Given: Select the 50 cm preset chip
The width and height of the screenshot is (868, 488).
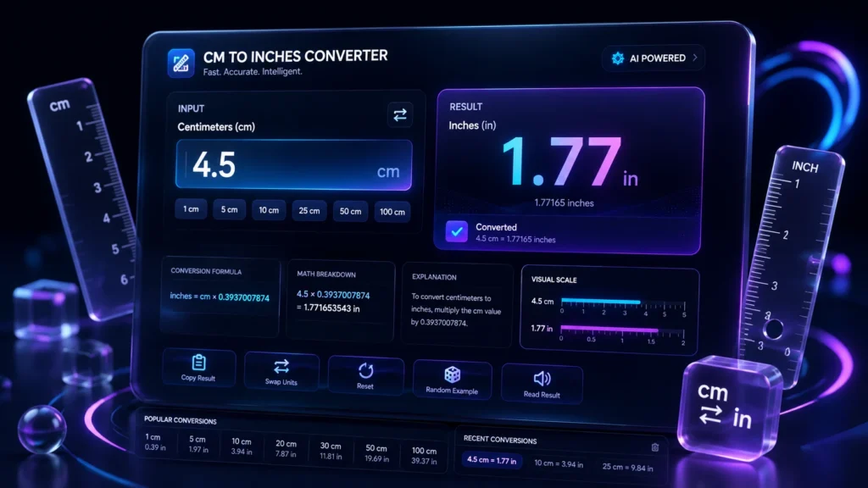Looking at the screenshot, I should (x=350, y=211).
